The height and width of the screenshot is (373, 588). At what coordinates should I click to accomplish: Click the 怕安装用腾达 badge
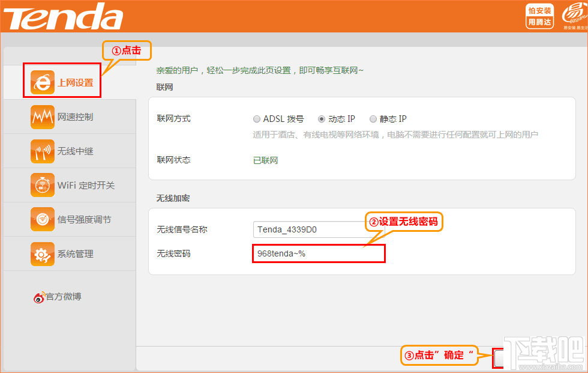click(539, 15)
